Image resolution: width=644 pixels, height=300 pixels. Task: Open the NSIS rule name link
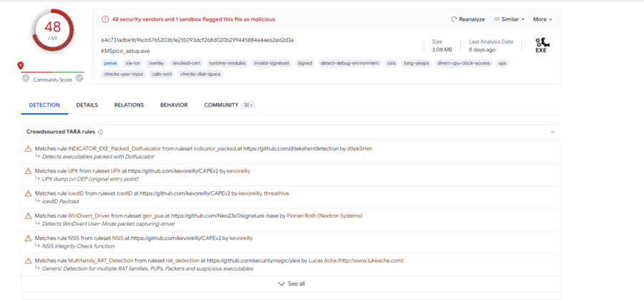tap(74, 238)
